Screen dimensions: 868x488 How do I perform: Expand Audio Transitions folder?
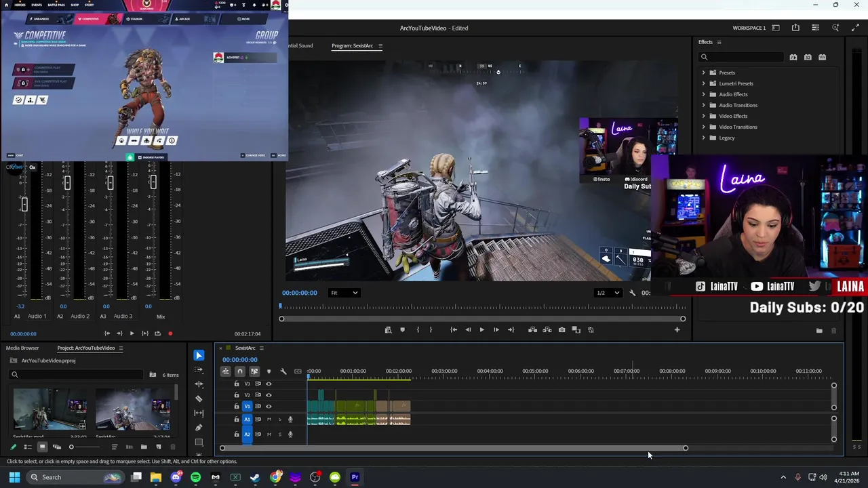703,105
